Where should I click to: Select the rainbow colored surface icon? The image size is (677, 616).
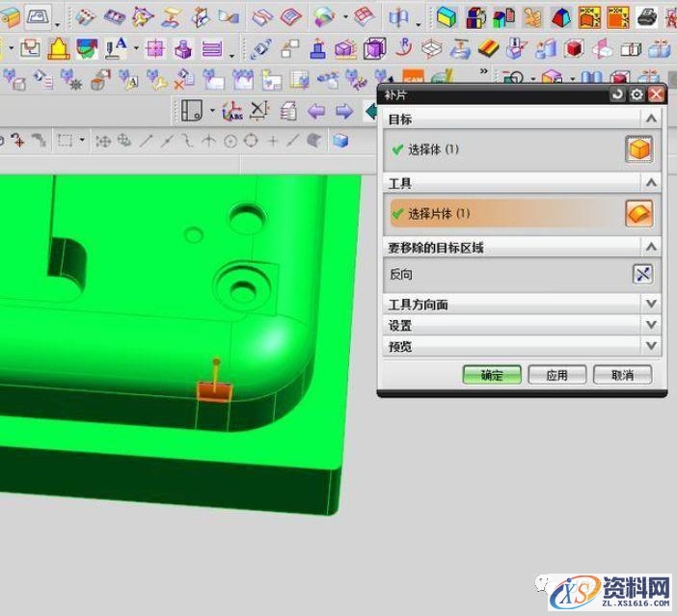tap(324, 16)
